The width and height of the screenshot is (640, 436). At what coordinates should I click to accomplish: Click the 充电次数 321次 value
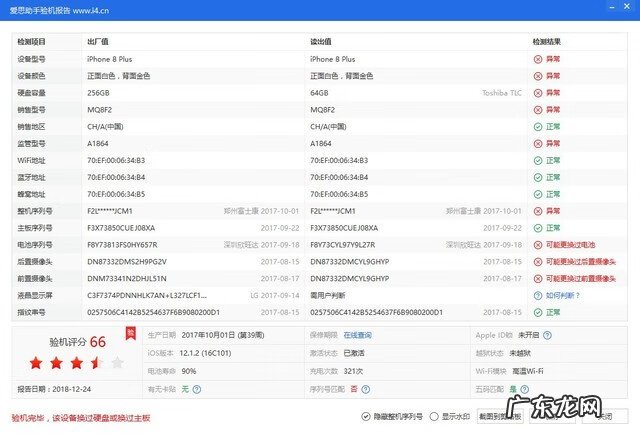[x=353, y=371]
